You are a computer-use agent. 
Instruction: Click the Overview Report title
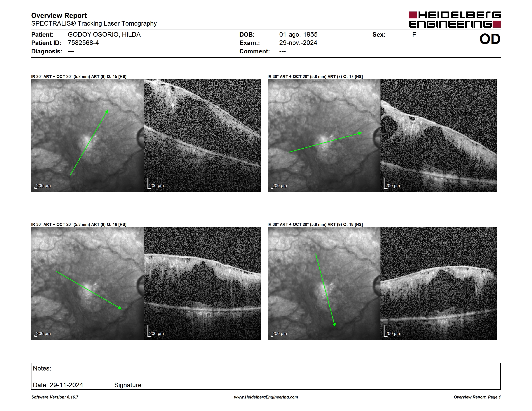point(59,16)
